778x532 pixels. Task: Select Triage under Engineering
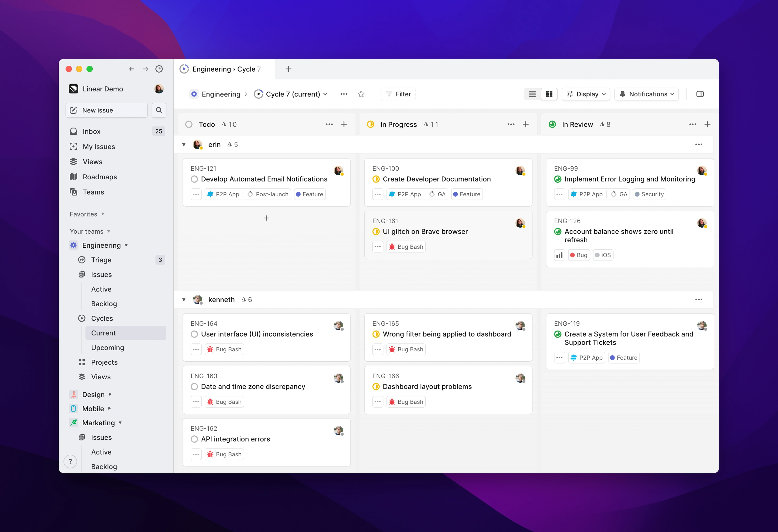122,260
